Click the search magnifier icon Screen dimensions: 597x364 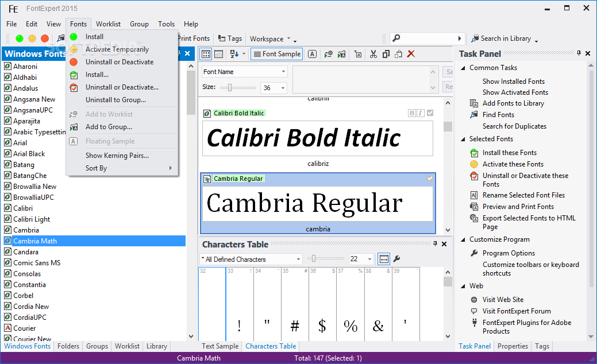point(396,38)
